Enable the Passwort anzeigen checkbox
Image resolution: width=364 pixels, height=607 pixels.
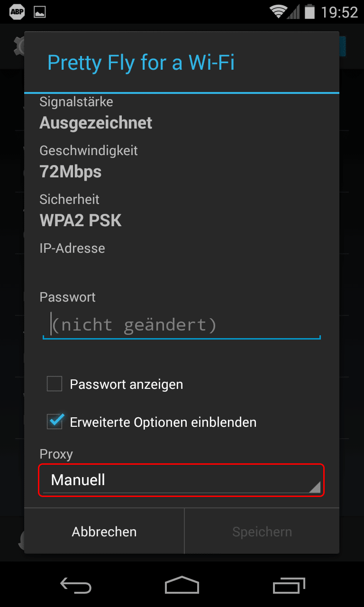click(x=55, y=384)
